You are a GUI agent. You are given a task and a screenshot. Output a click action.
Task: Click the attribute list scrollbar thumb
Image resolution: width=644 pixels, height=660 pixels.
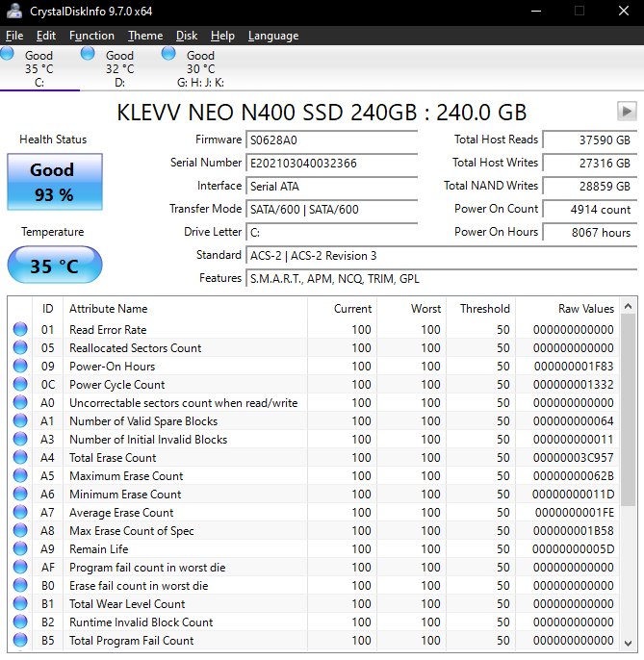pyautogui.click(x=628, y=411)
